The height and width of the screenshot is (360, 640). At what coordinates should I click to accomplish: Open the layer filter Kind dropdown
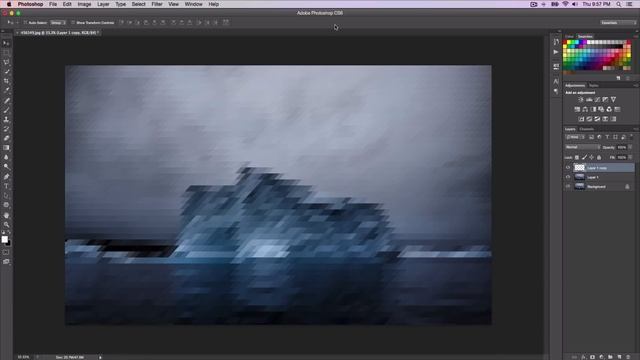[x=575, y=137]
